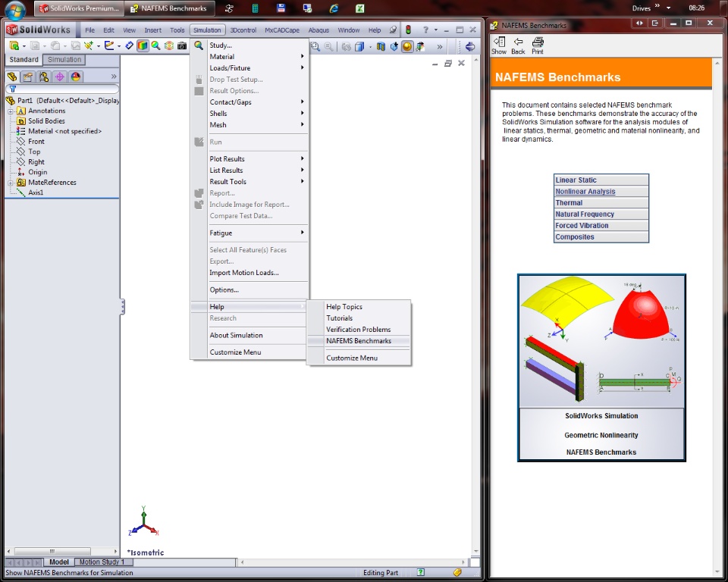Open the DisplayManager colored sphere tab
The image size is (728, 582).
tap(75, 77)
